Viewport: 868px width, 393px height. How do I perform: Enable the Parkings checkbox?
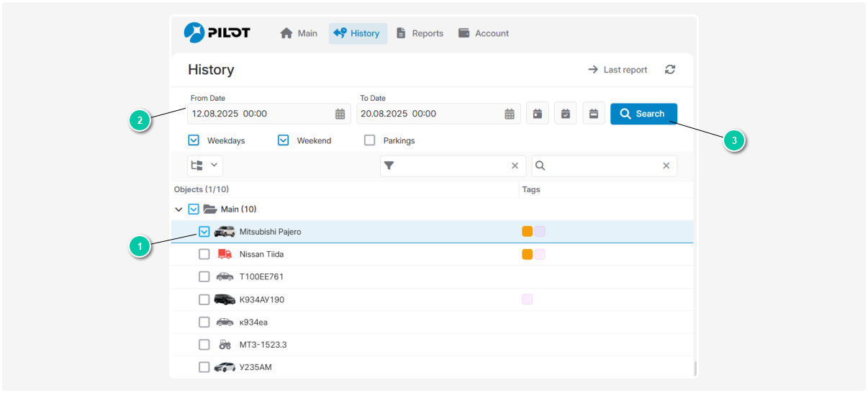click(370, 140)
